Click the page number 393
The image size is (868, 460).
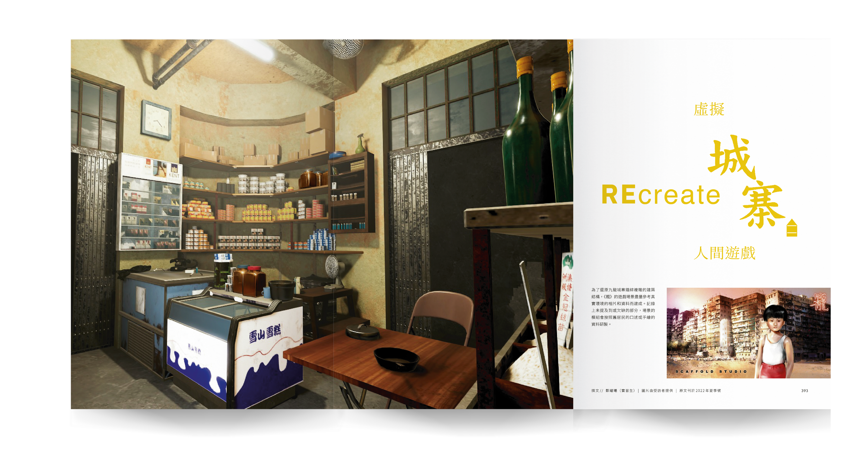coord(804,391)
